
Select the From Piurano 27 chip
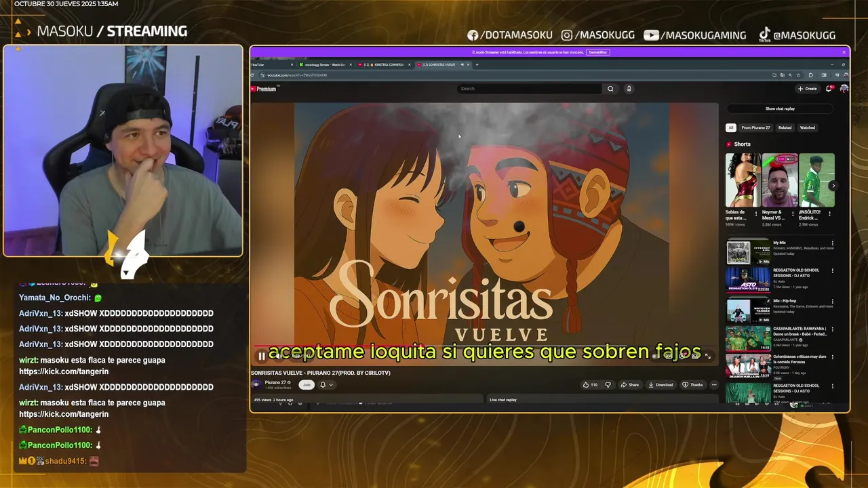coord(755,127)
